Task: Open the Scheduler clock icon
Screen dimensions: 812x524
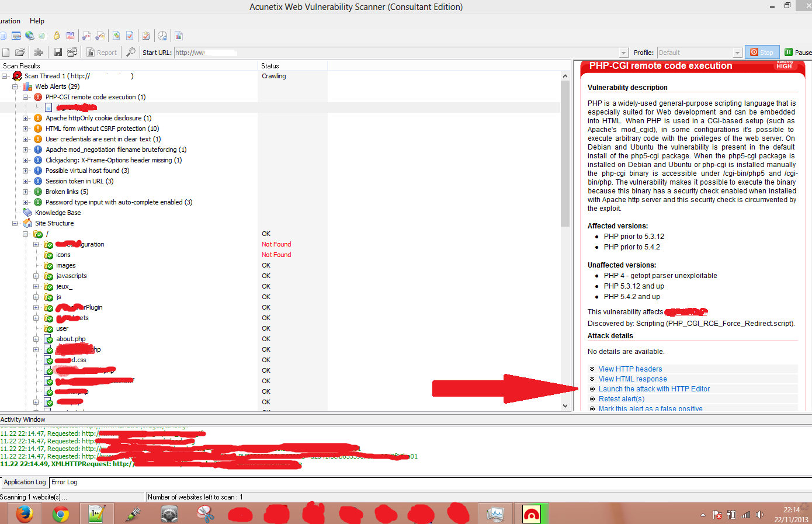Action: pyautogui.click(x=162, y=36)
